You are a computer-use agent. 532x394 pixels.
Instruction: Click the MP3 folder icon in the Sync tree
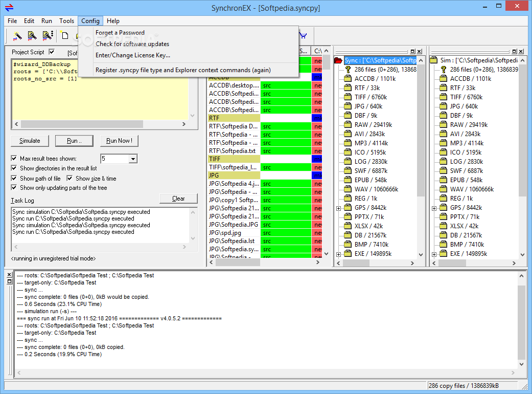(x=348, y=143)
